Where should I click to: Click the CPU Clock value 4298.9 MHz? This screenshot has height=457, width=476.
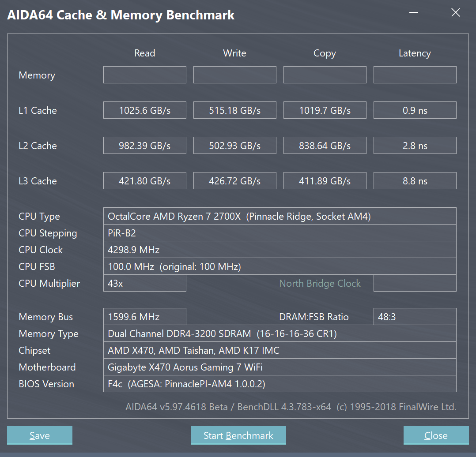(280, 250)
